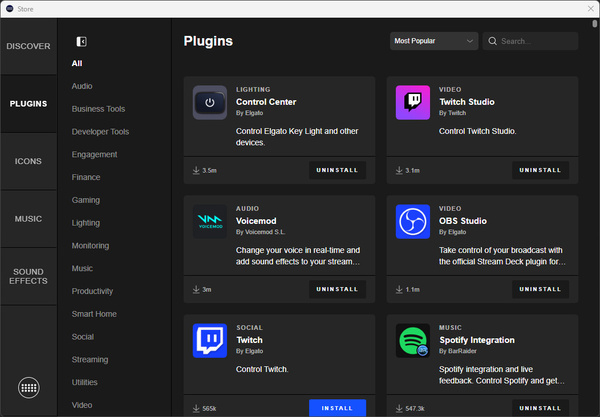This screenshot has width=600, height=417.
Task: Select the Plugins tab
Action: (x=29, y=104)
